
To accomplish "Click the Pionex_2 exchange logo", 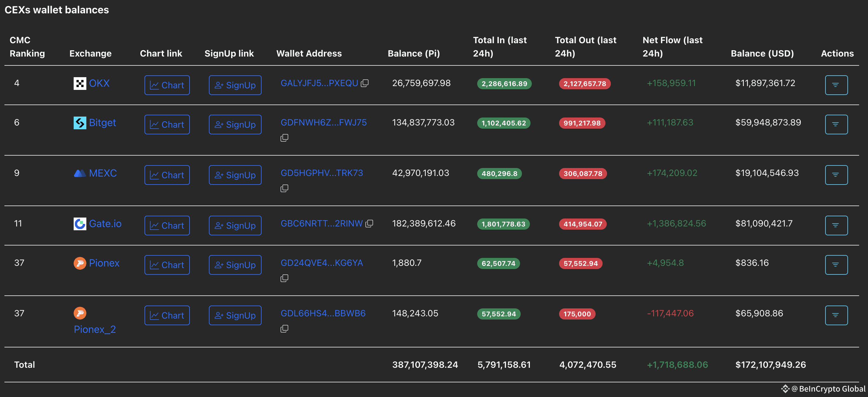I will [x=80, y=313].
